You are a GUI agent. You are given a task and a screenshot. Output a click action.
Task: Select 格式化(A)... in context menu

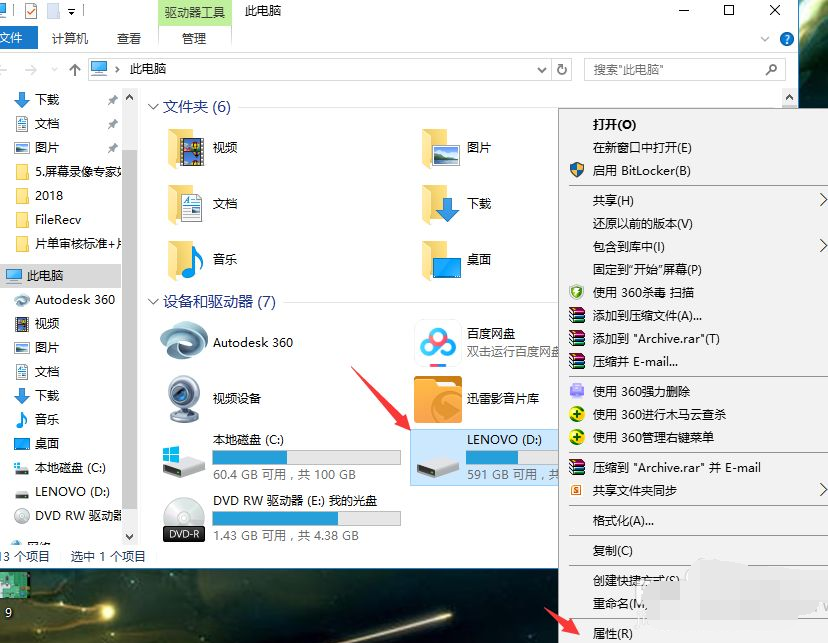[x=623, y=520]
